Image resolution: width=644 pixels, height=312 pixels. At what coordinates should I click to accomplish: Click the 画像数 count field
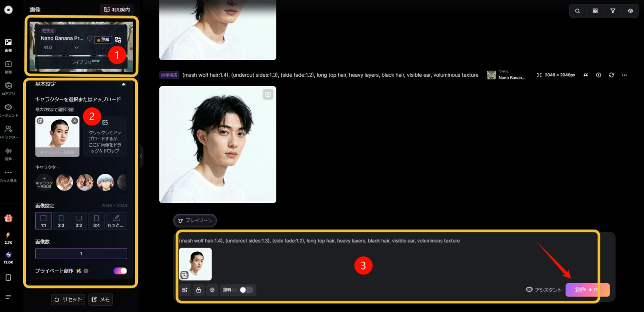pos(81,254)
